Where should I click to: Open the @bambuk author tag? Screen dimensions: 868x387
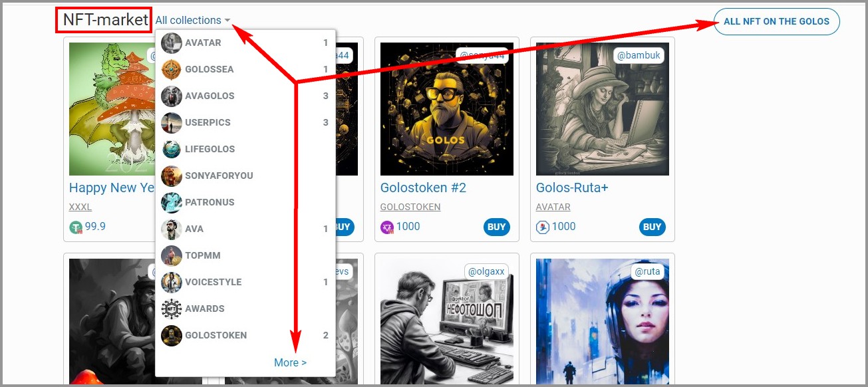pos(639,55)
